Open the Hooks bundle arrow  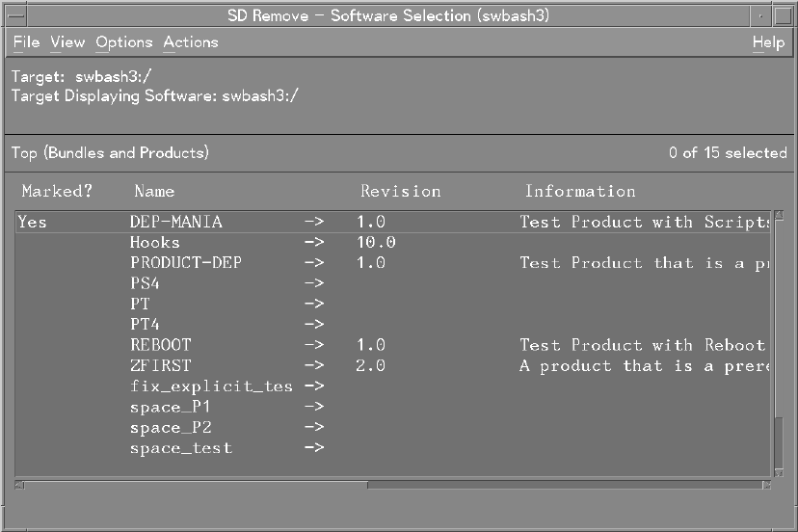point(313,243)
